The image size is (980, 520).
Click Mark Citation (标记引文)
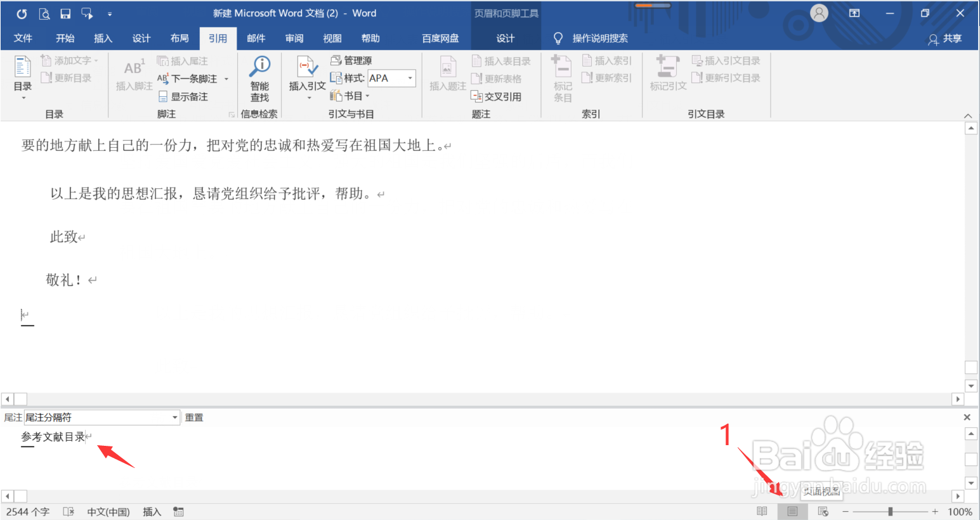(668, 74)
